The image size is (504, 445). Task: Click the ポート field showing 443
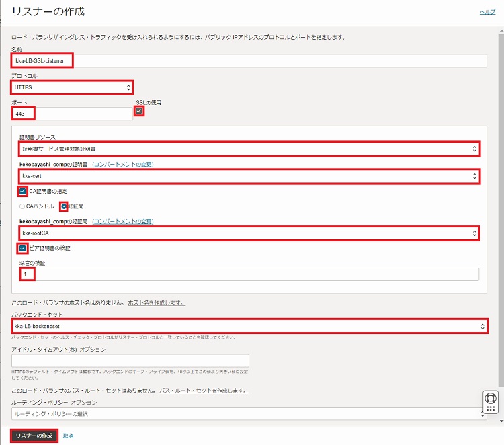[72, 114]
